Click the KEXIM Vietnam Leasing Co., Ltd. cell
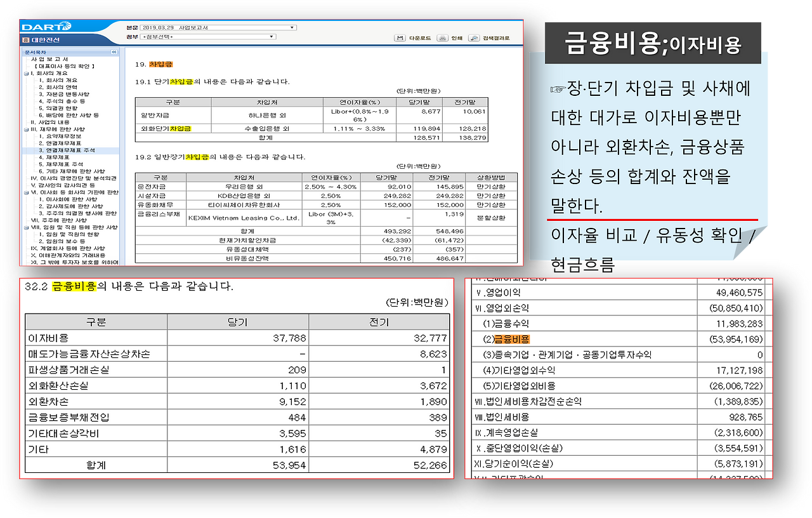 244,218
